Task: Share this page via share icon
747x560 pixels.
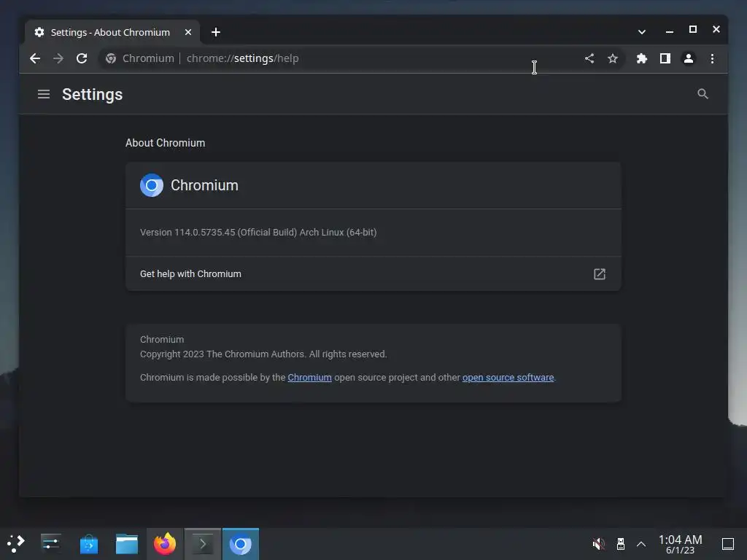Action: (x=589, y=58)
